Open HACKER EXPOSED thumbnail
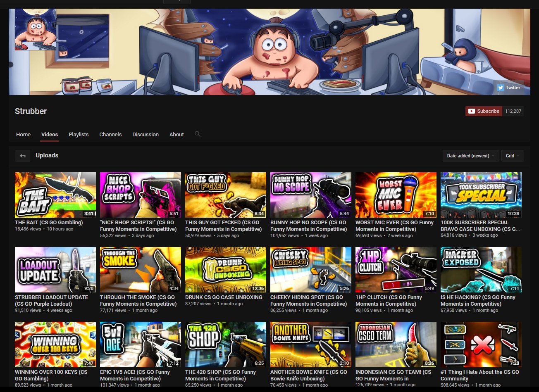 point(481,270)
